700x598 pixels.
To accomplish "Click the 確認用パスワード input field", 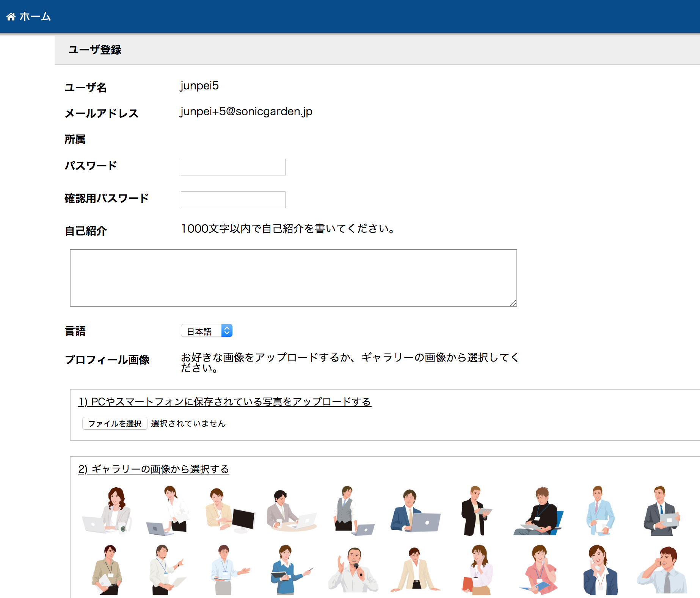I will [x=233, y=200].
